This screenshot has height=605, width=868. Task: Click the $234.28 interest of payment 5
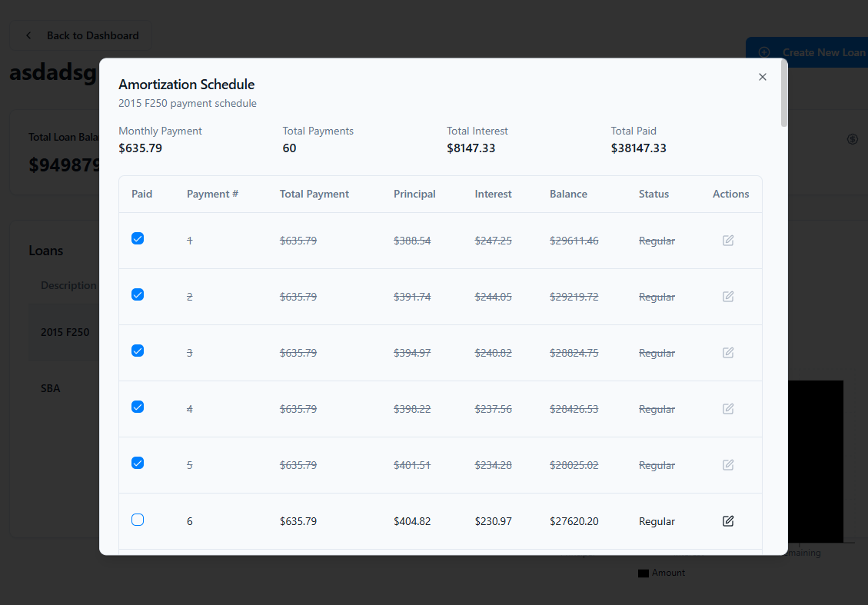coord(494,466)
